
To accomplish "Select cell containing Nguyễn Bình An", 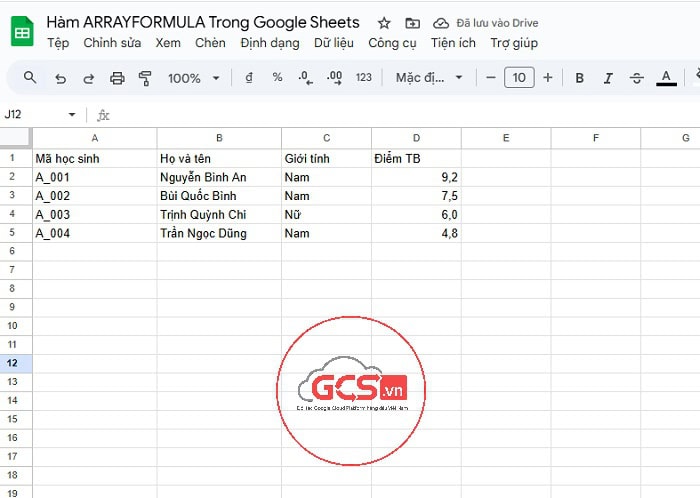I will (218, 177).
